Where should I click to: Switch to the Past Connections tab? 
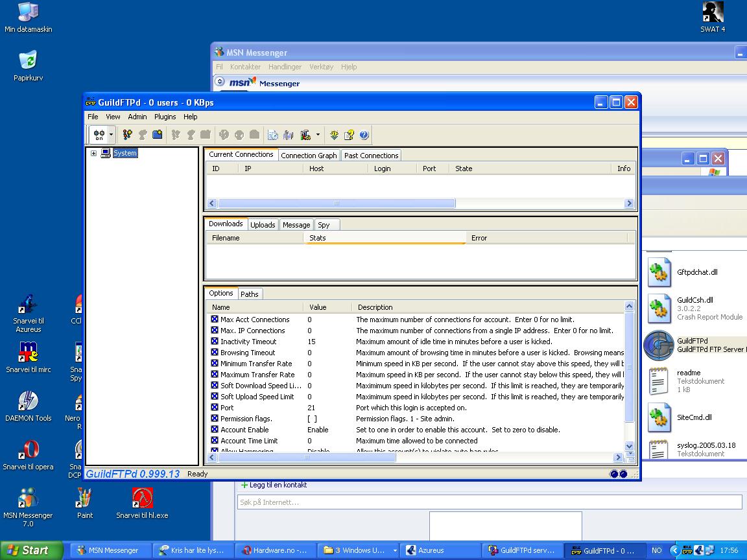[371, 156]
